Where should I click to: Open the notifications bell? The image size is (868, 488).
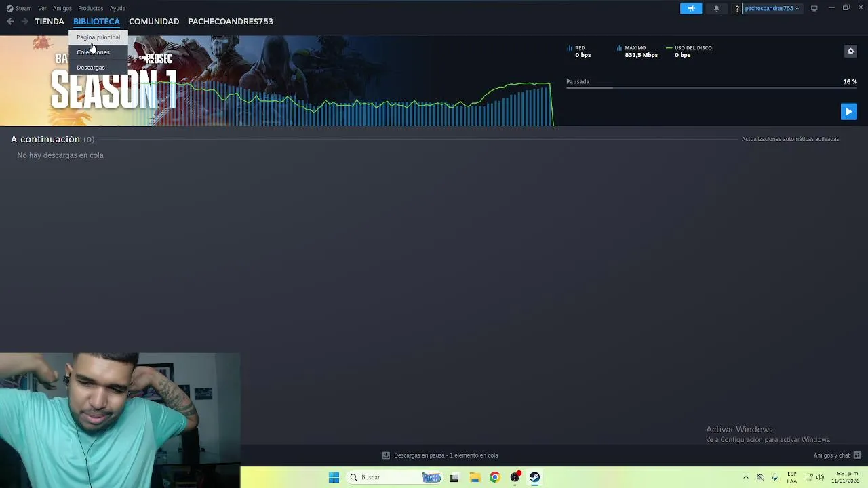[x=716, y=8]
